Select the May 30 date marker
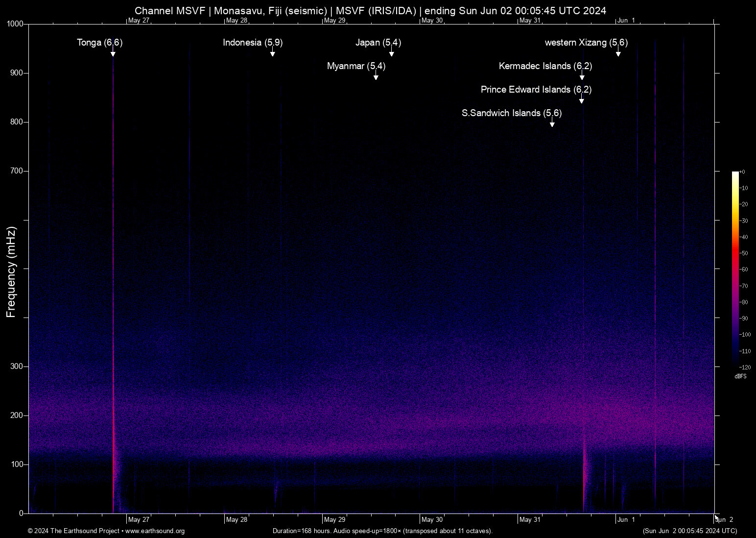The image size is (756, 538). click(432, 520)
